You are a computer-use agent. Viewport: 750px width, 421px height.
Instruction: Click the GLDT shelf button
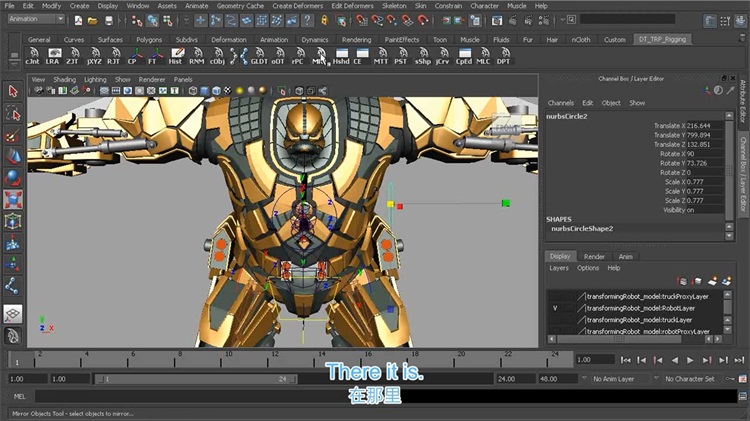[x=259, y=56]
